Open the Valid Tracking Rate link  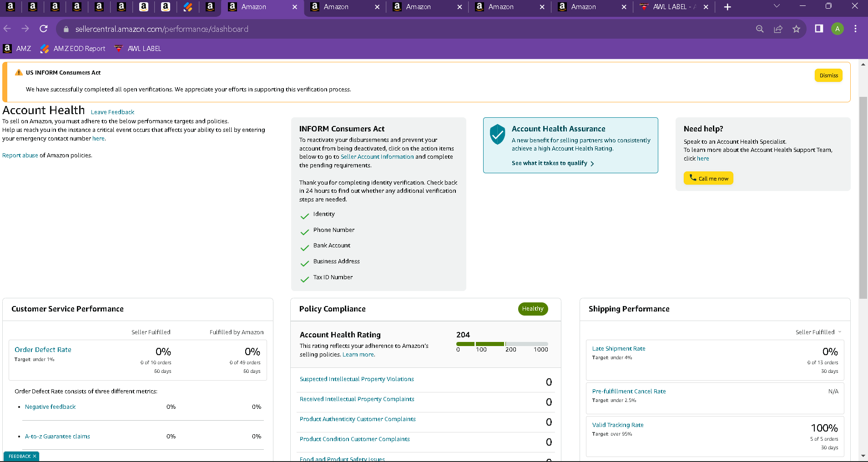[618, 425]
